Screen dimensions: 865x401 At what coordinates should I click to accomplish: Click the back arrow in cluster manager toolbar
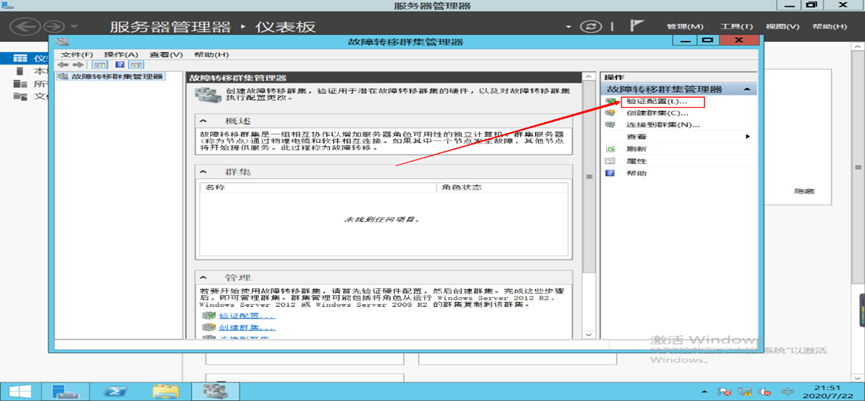click(x=63, y=65)
